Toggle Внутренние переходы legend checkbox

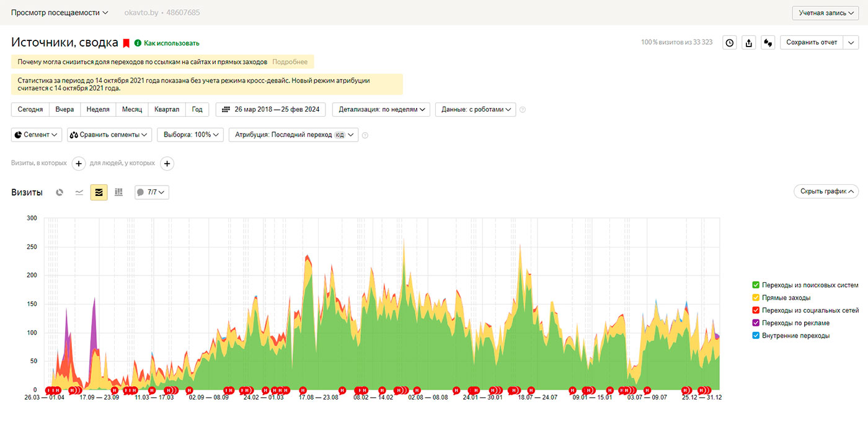[756, 336]
